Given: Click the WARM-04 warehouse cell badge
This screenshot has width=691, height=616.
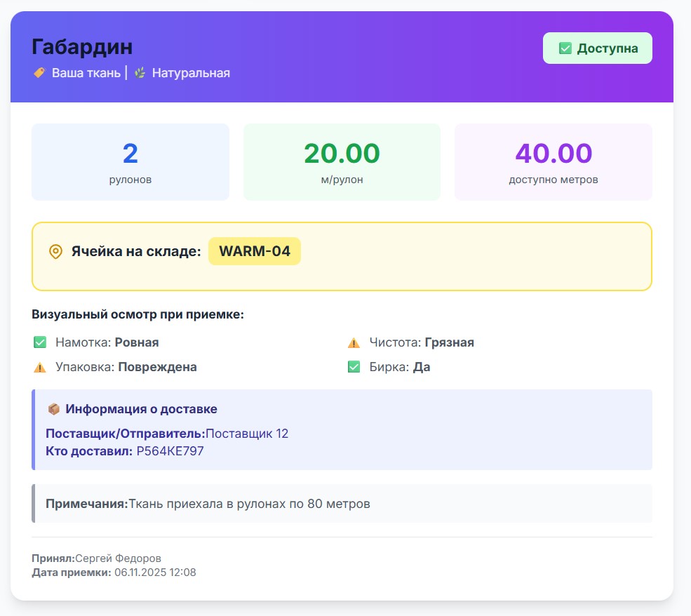Looking at the screenshot, I should pos(255,250).
